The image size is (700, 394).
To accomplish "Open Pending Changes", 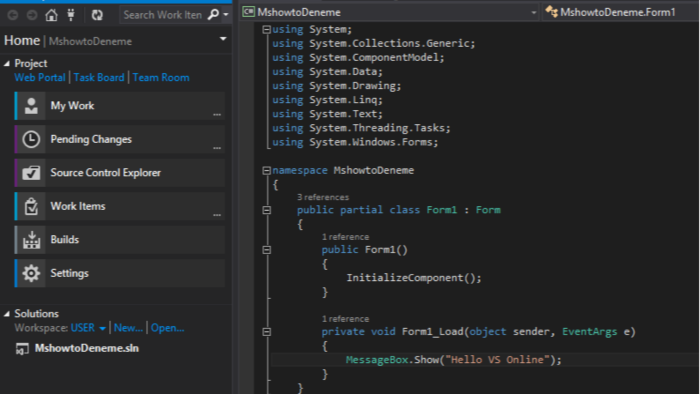I will pyautogui.click(x=120, y=139).
